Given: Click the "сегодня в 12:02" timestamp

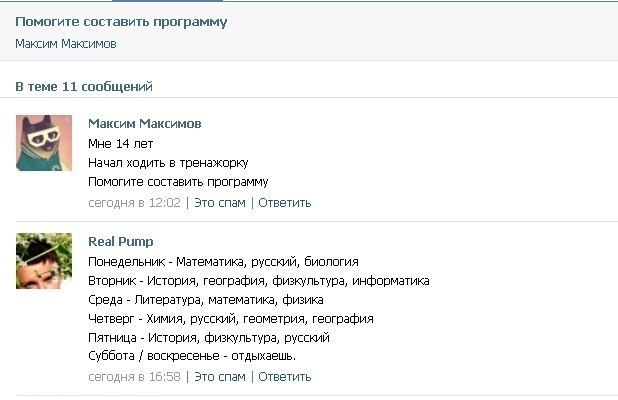Looking at the screenshot, I should (134, 202).
